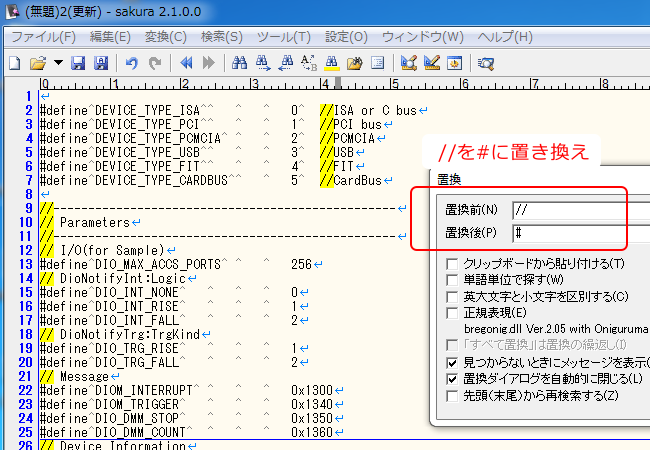Undo the last edit
The image size is (650, 450).
[x=131, y=63]
